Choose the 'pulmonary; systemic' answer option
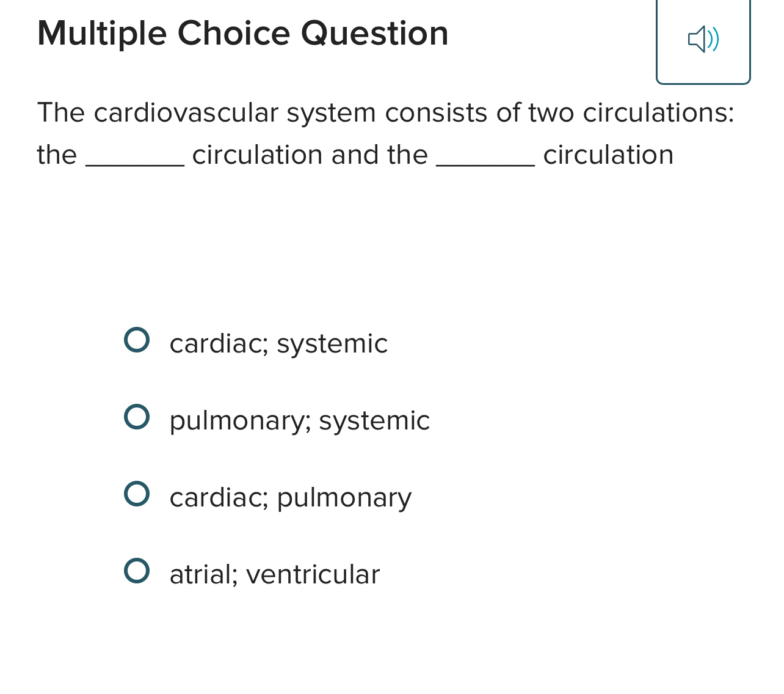Viewport: 784px width, 694px height. (x=137, y=417)
